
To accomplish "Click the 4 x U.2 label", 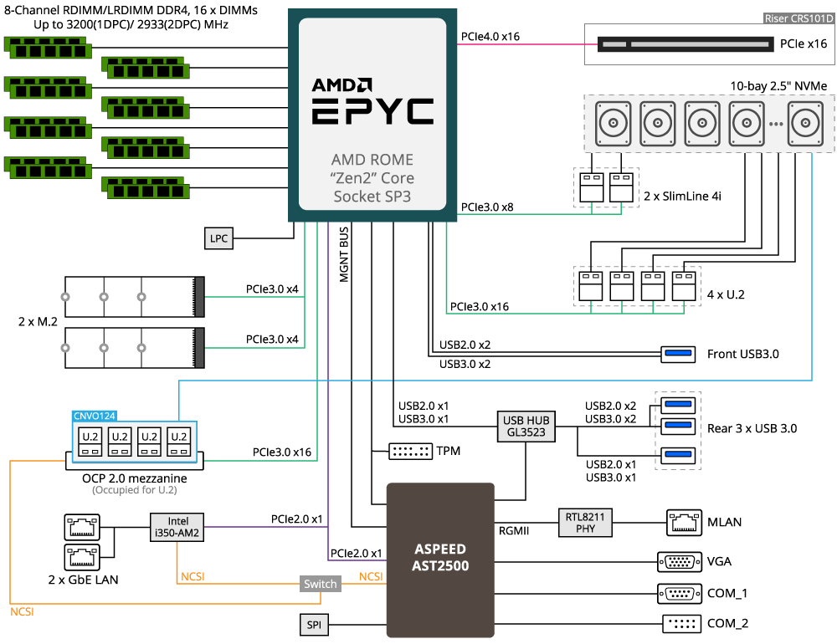I will (x=726, y=294).
